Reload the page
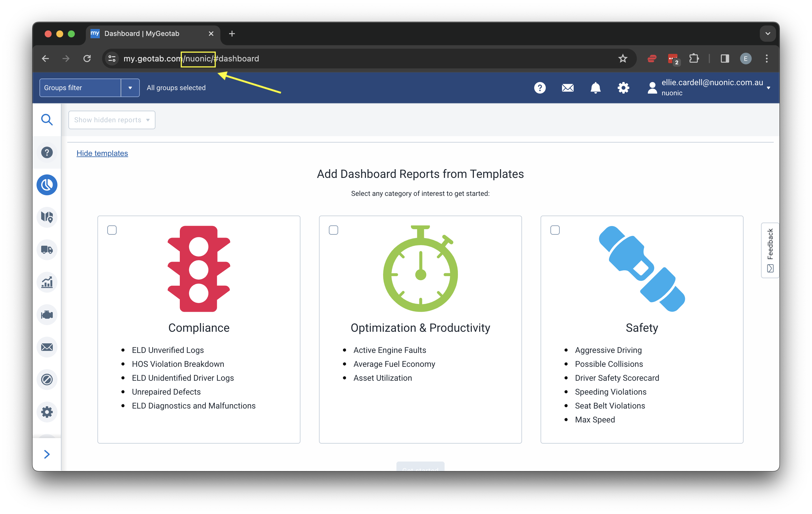The width and height of the screenshot is (812, 514). [x=87, y=58]
